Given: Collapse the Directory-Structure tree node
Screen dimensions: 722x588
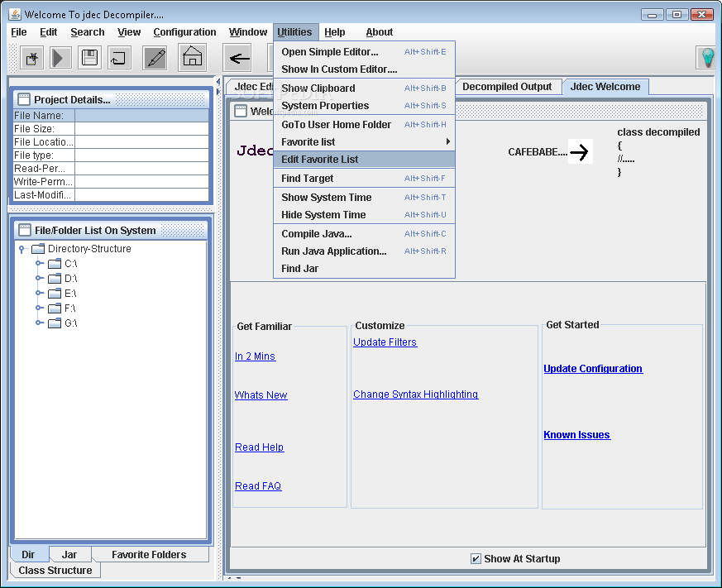Looking at the screenshot, I should pyautogui.click(x=22, y=249).
